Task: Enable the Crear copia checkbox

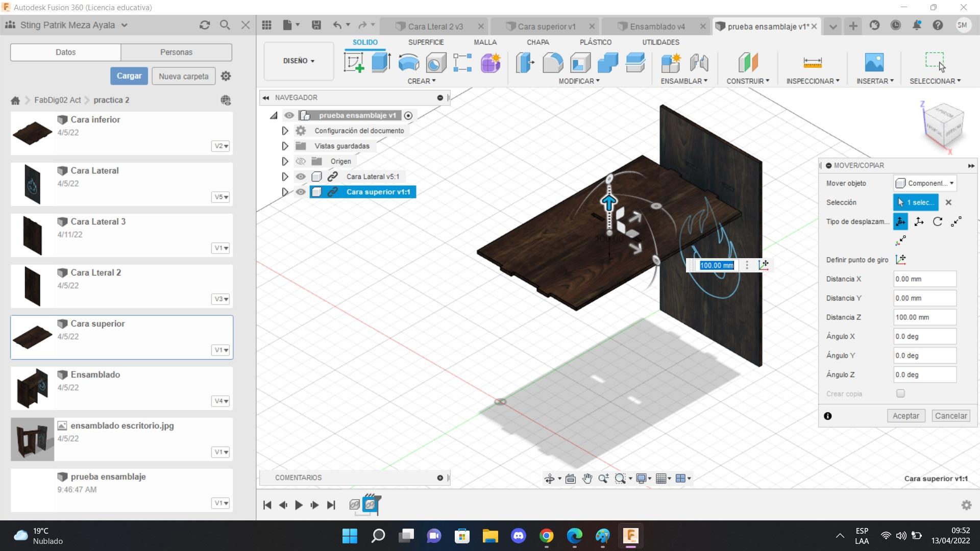Action: coord(900,393)
